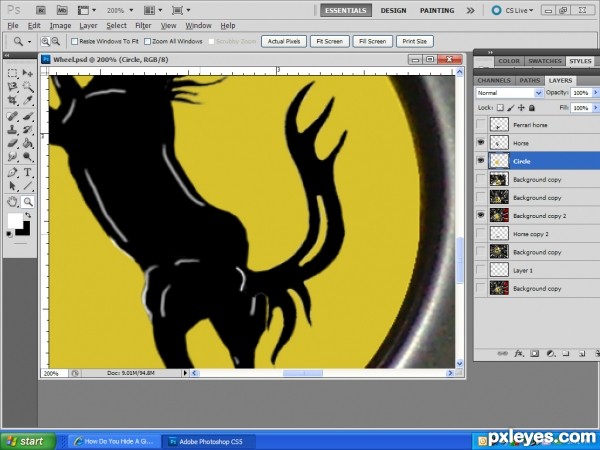Enable Resize Windows To Fit checkbox
600x450 pixels.
pos(75,41)
